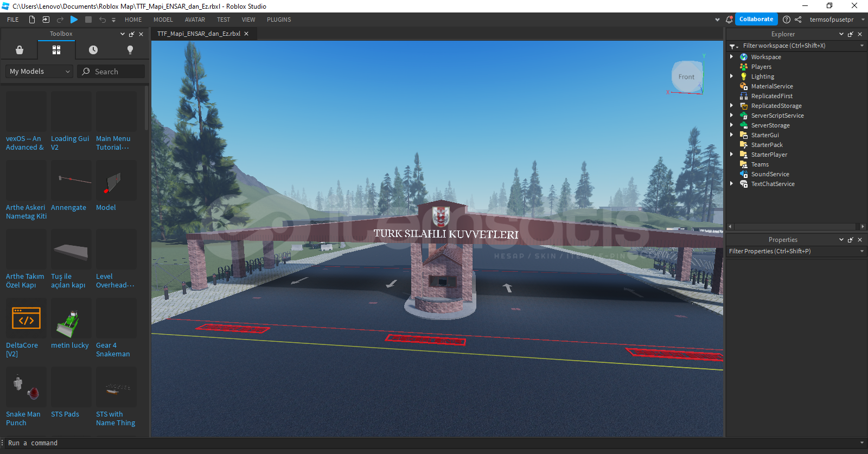Click the Explorer horizontal scrollbar right arrow
The width and height of the screenshot is (868, 454).
click(x=863, y=227)
